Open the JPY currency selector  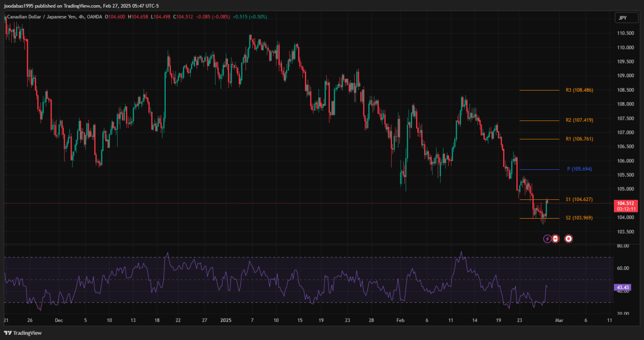click(622, 18)
